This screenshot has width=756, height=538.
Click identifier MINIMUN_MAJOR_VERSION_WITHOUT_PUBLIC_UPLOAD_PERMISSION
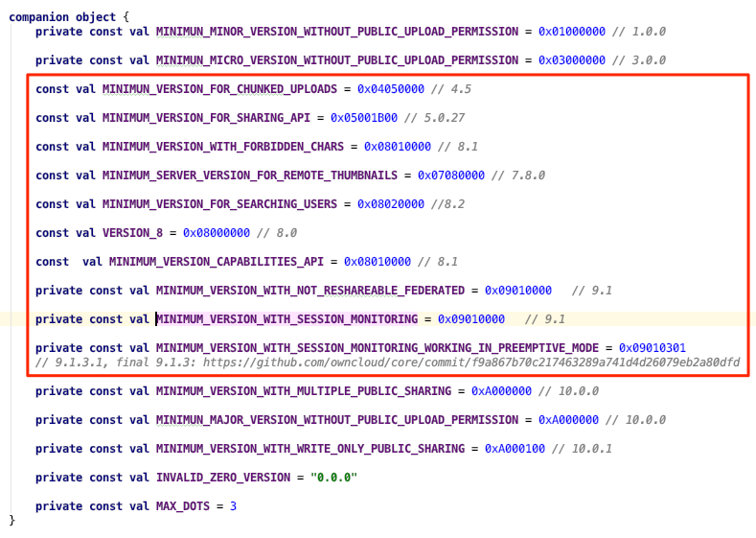pos(337,420)
